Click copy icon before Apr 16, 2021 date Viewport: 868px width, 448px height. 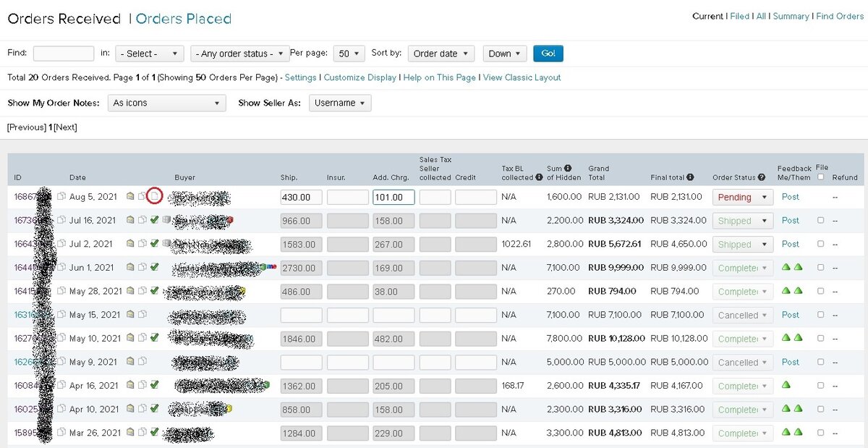tap(61, 386)
